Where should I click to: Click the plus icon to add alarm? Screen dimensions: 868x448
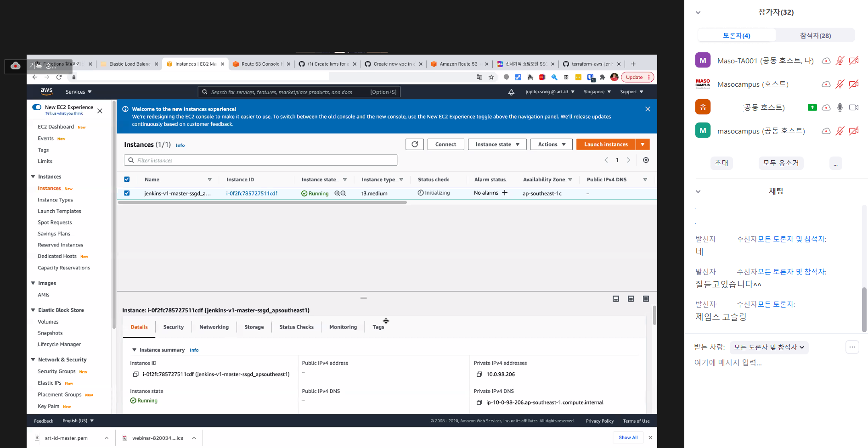[505, 193]
